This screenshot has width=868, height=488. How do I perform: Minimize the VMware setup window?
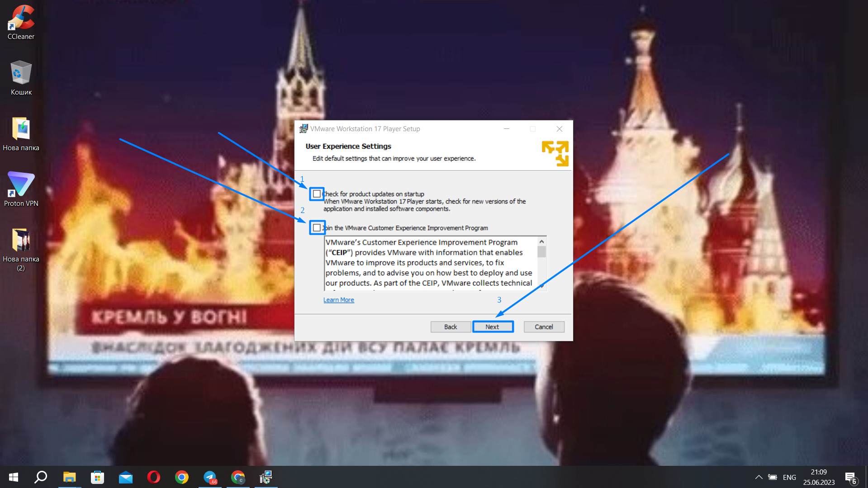coord(507,129)
